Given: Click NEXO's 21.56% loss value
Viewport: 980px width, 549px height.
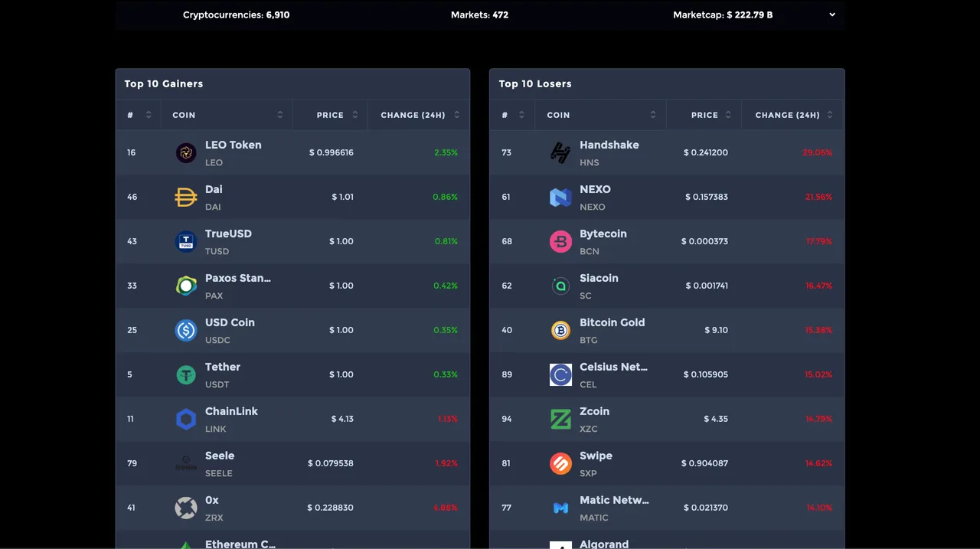Looking at the screenshot, I should coord(818,197).
